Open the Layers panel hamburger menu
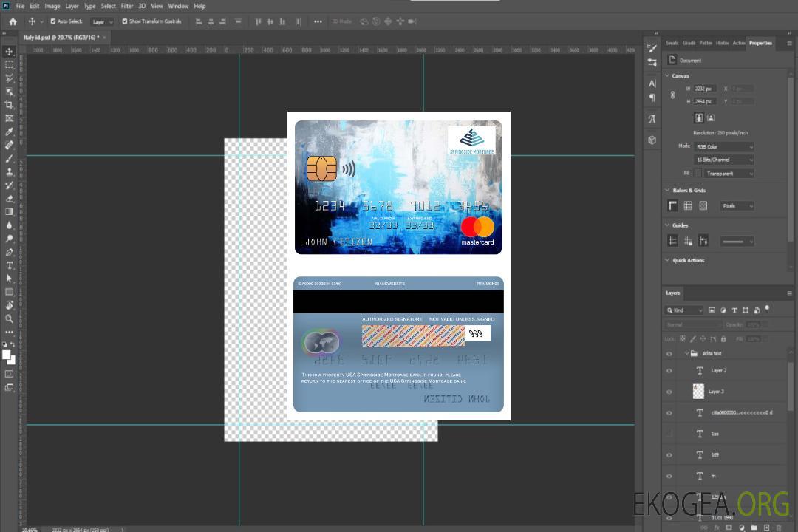Screen dimensions: 798x532 789,293
